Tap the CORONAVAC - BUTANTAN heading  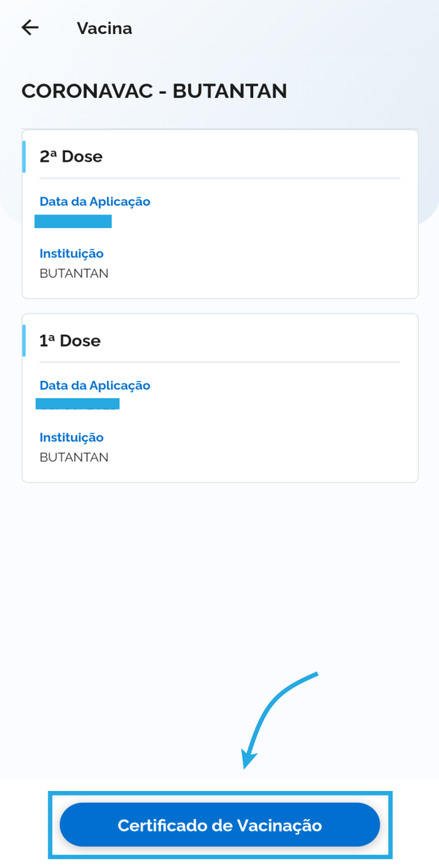tap(154, 91)
